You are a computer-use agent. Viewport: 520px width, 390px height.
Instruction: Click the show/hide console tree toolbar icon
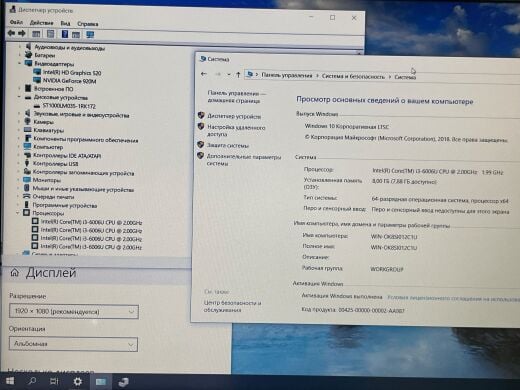pyautogui.click(x=36, y=34)
